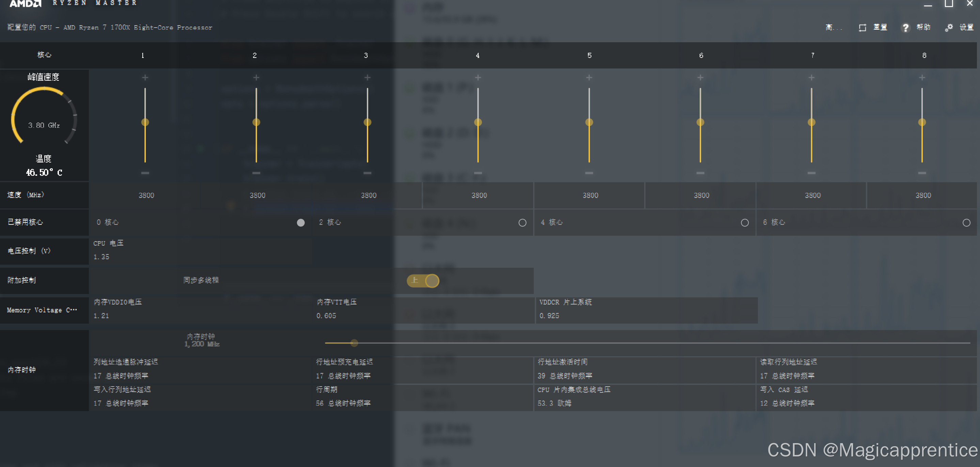Toggle 同步多线程 SMT switch

[x=423, y=281]
